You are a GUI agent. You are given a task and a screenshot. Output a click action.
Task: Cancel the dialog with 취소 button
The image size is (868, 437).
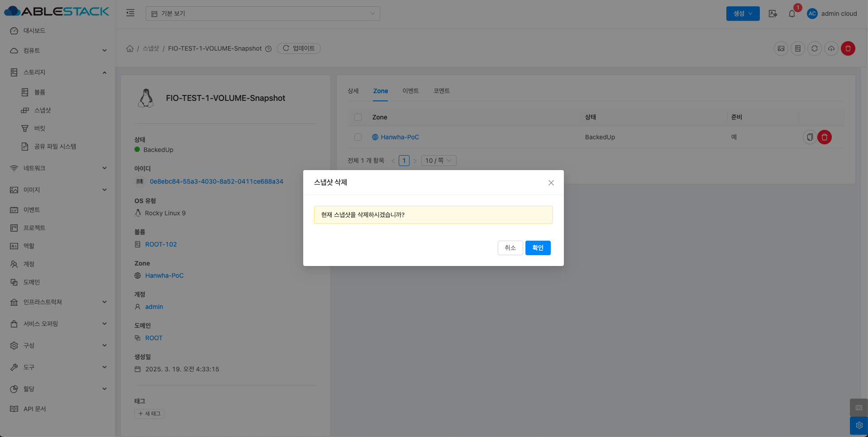point(510,248)
